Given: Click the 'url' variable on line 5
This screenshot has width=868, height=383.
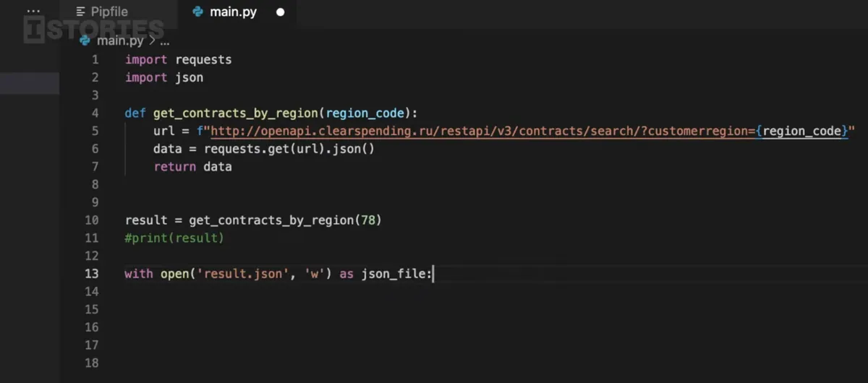Looking at the screenshot, I should point(164,132).
